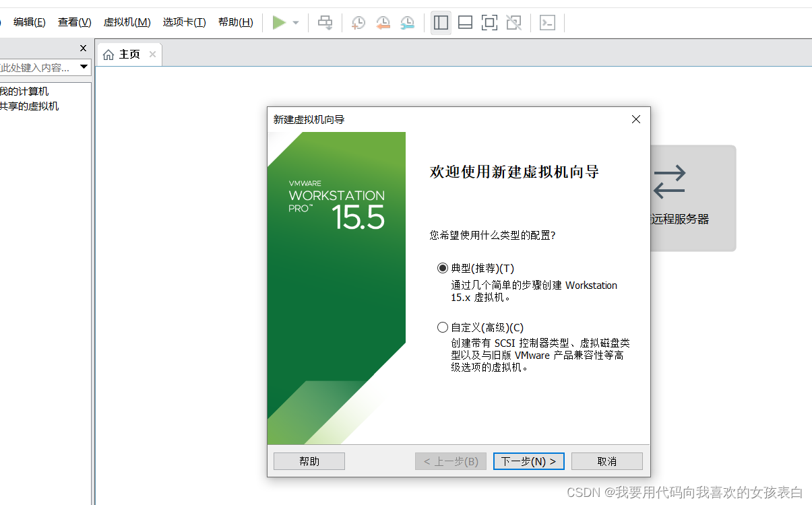
Task: Click the home icon on 主页 tab
Action: click(x=108, y=55)
